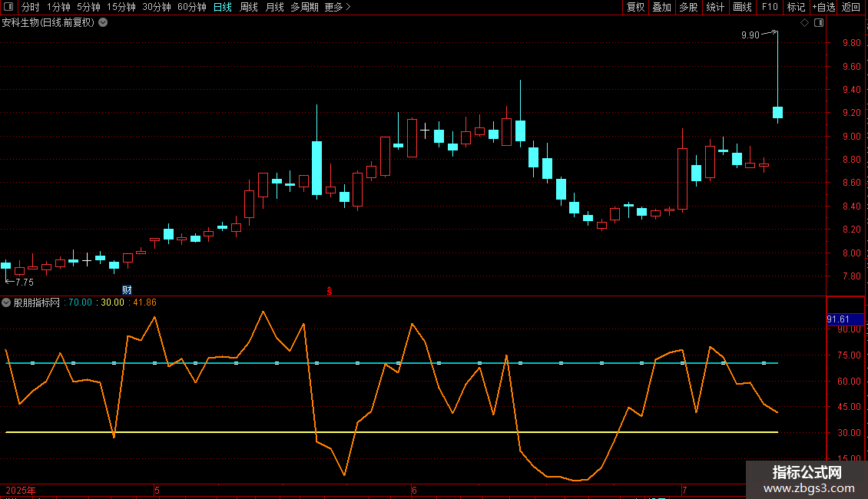
Task: Open the 股朋指标网 indicator dropdown arrow
Action: pyautogui.click(x=6, y=302)
